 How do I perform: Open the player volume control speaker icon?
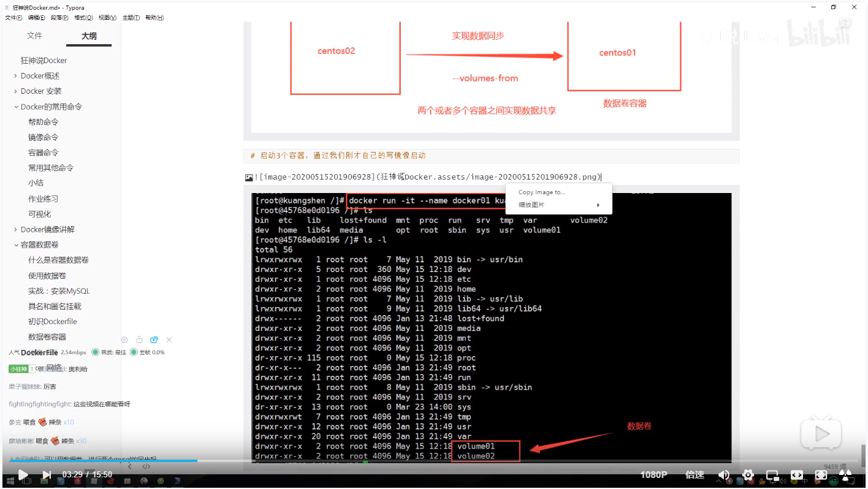coord(724,475)
